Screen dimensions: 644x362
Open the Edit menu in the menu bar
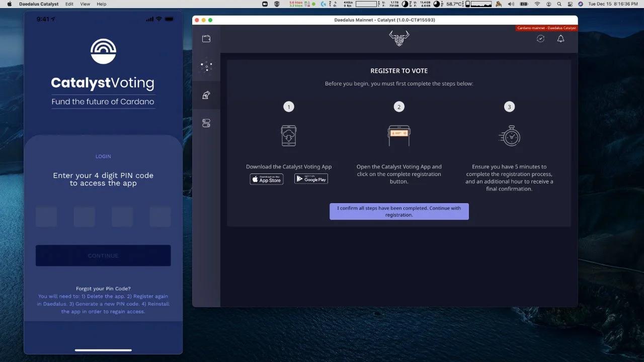pos(69,4)
